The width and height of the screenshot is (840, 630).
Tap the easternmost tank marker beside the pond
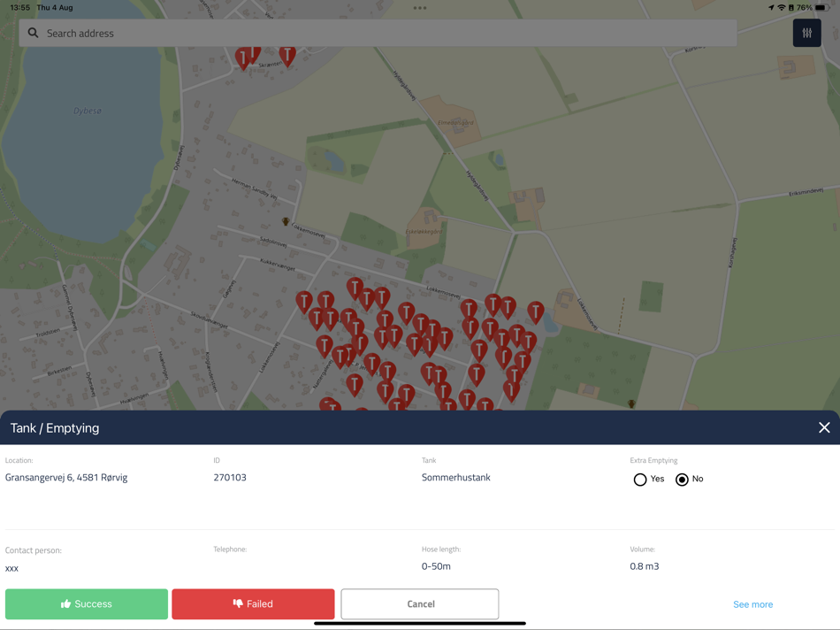tap(535, 311)
